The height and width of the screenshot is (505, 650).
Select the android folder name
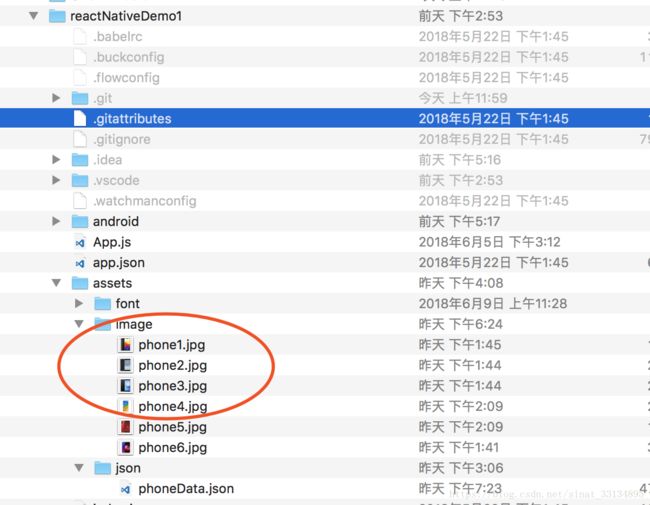[116, 221]
